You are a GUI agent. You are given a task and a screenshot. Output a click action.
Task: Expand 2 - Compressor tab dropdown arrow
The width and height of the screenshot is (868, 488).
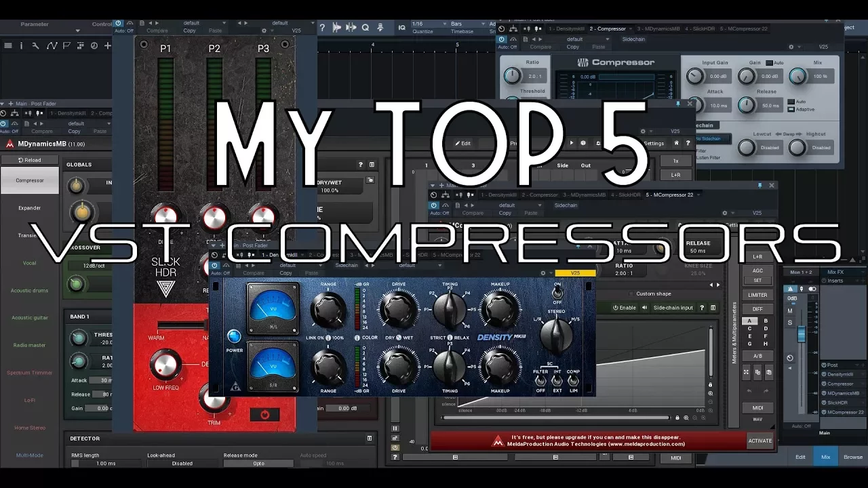(631, 29)
